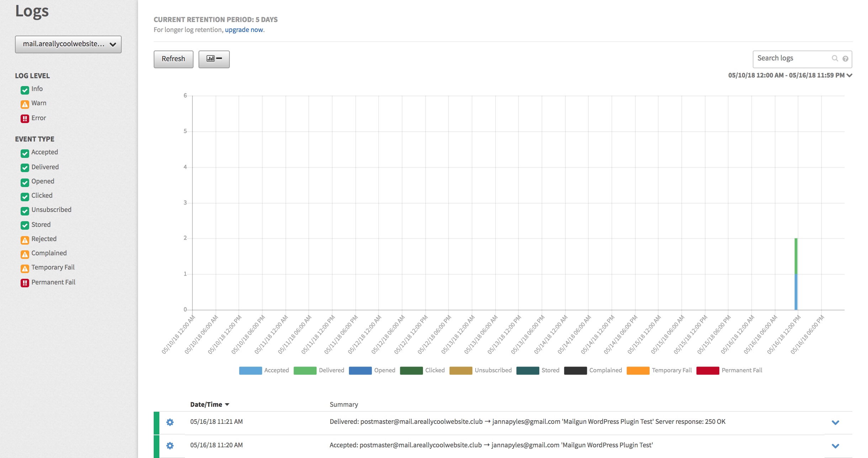
Task: Uncheck the Info log level checkbox
Action: [x=25, y=90]
